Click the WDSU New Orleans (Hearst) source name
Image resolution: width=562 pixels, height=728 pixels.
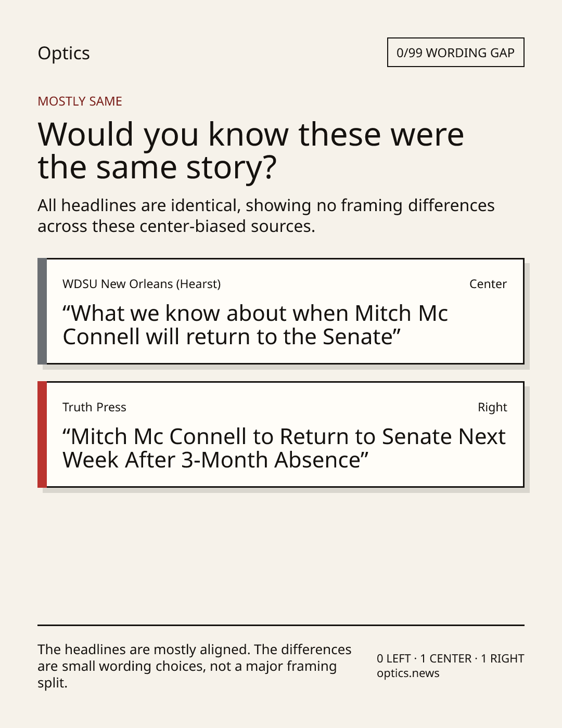pos(142,284)
